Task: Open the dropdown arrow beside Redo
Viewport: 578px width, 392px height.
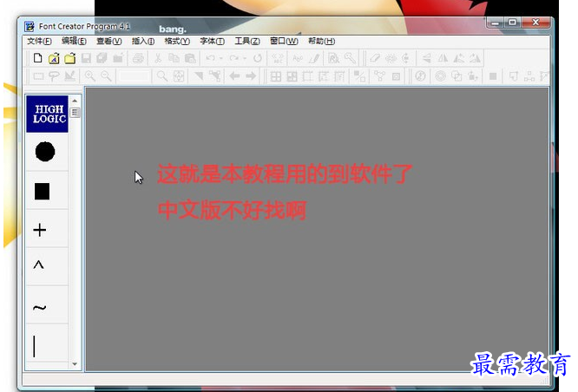Action: click(245, 58)
